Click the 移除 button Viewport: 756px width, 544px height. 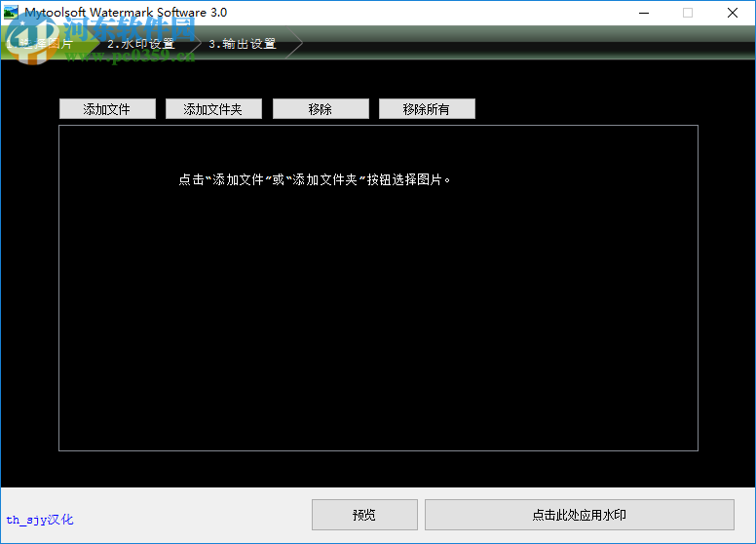coord(321,109)
